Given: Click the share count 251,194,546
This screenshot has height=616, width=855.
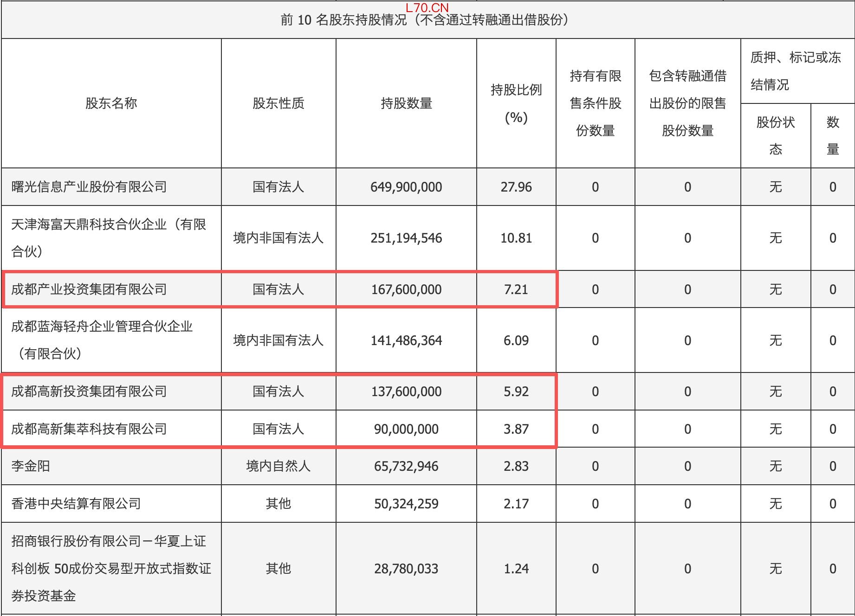Looking at the screenshot, I should click(406, 238).
